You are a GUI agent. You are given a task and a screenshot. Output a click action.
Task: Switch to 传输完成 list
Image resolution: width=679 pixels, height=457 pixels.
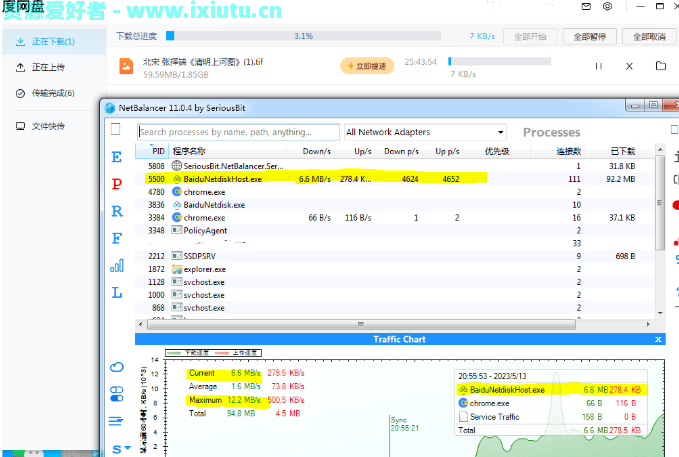point(52,93)
